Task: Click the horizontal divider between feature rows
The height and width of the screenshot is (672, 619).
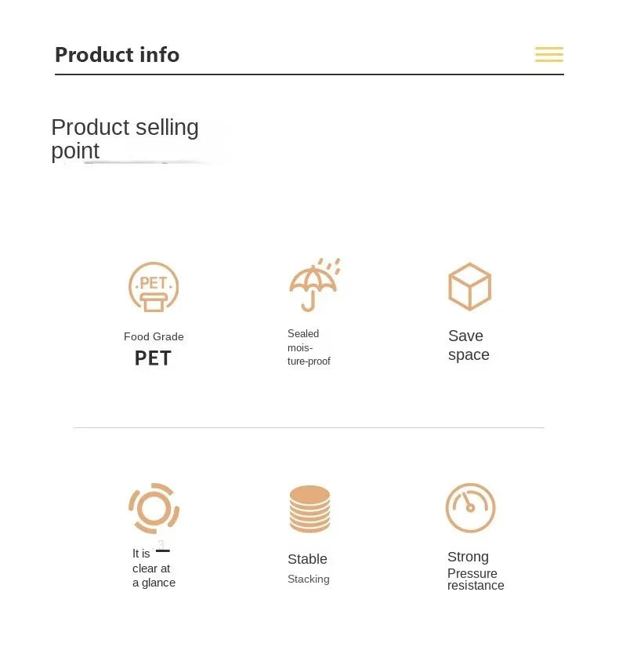Action: (x=309, y=427)
